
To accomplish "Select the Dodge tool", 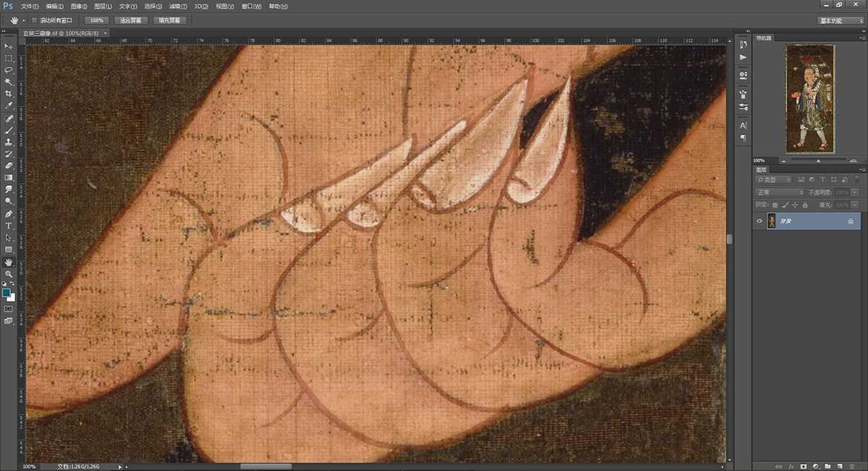I will 9,201.
